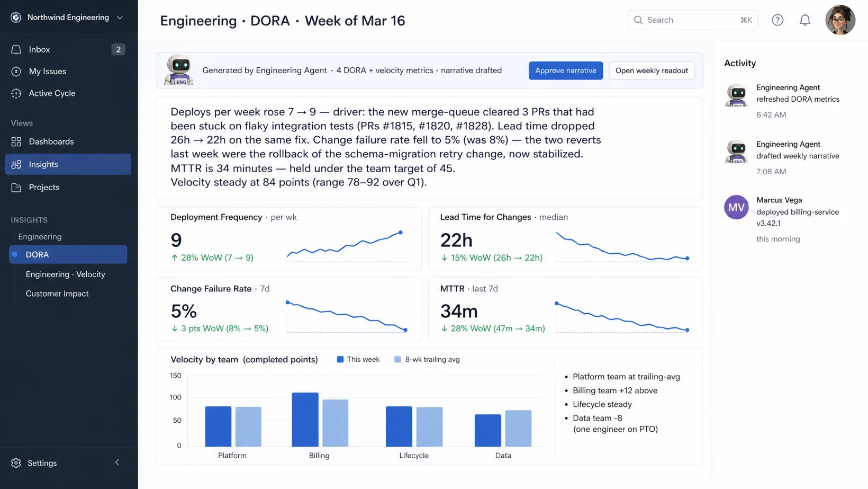
Task: Open Engineering · Velocity insights page
Action: pos(66,274)
